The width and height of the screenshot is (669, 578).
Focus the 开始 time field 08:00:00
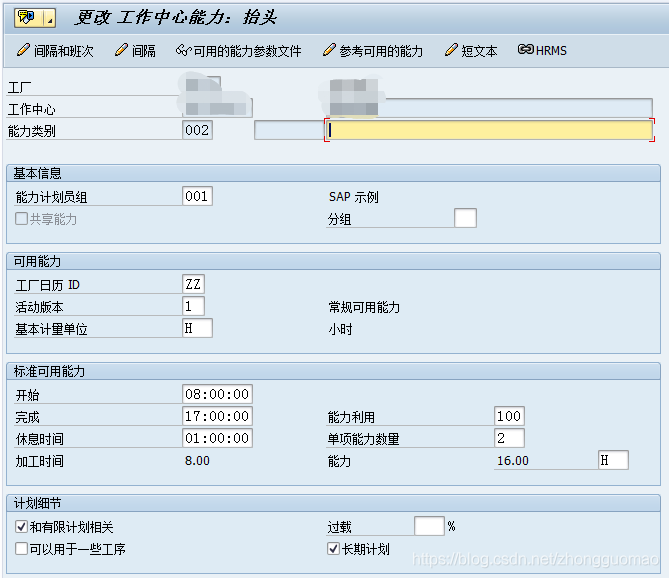tap(217, 394)
